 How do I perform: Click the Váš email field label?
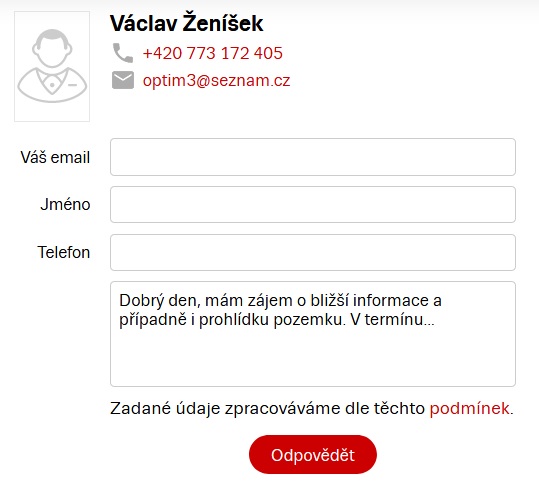55,157
